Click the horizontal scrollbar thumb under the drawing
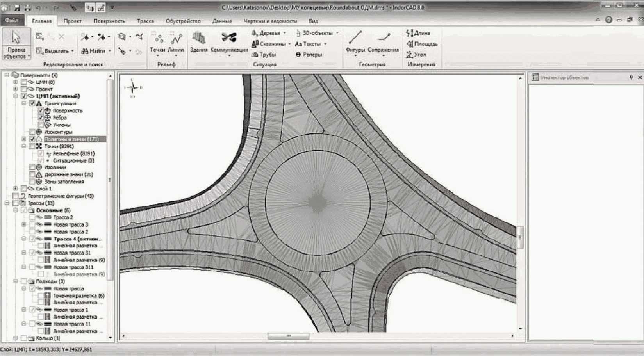644x356 pixels. tap(288, 336)
